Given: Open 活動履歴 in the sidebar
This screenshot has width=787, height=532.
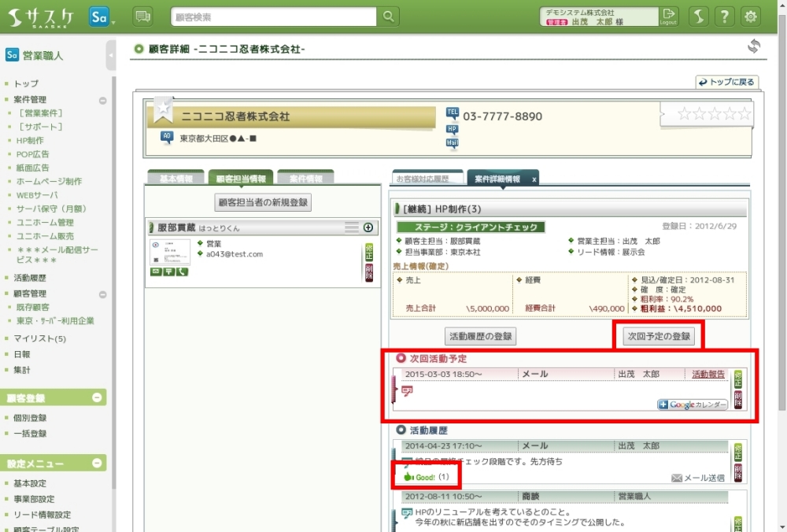Looking at the screenshot, I should click(30, 278).
